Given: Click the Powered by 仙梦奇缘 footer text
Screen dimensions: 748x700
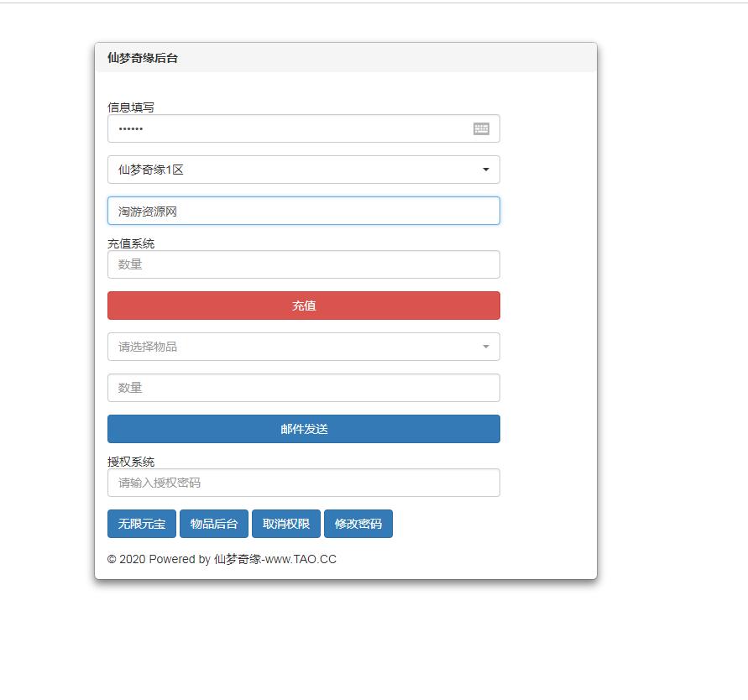Looking at the screenshot, I should click(222, 559).
